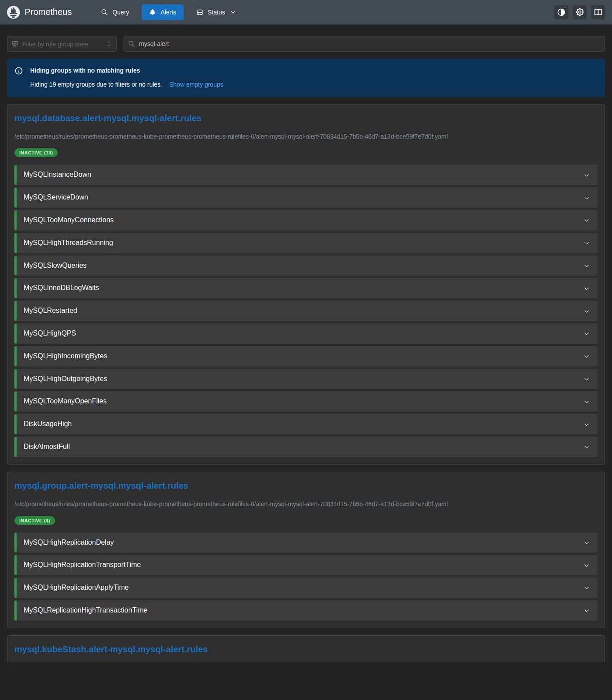612x700 pixels.
Task: Expand the MySQLHighOutgoingBytes rule chevron
Action: click(587, 379)
